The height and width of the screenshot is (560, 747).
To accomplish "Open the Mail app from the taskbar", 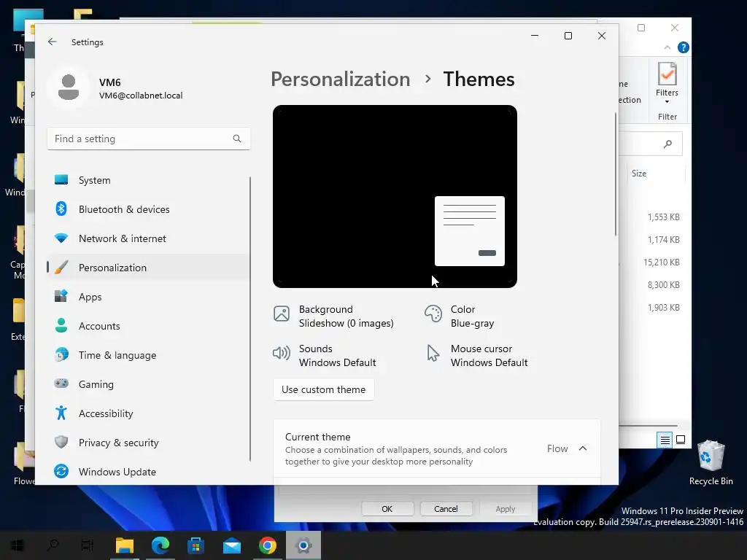I will (231, 545).
